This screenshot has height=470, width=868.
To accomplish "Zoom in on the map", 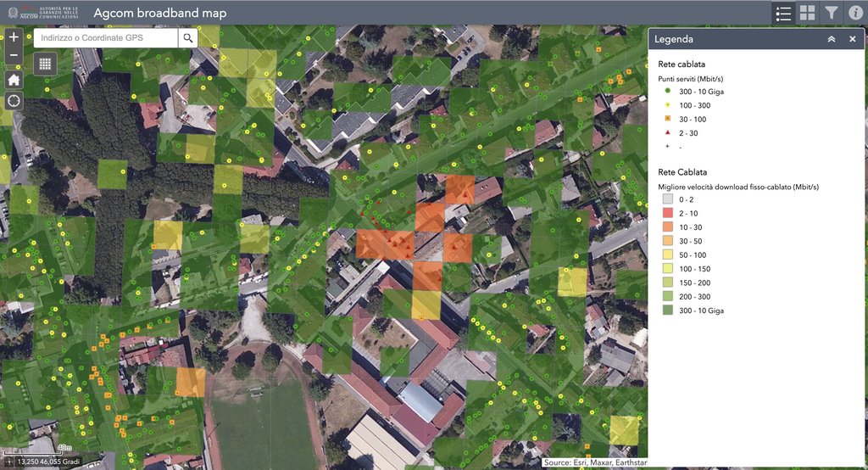I will (14, 37).
